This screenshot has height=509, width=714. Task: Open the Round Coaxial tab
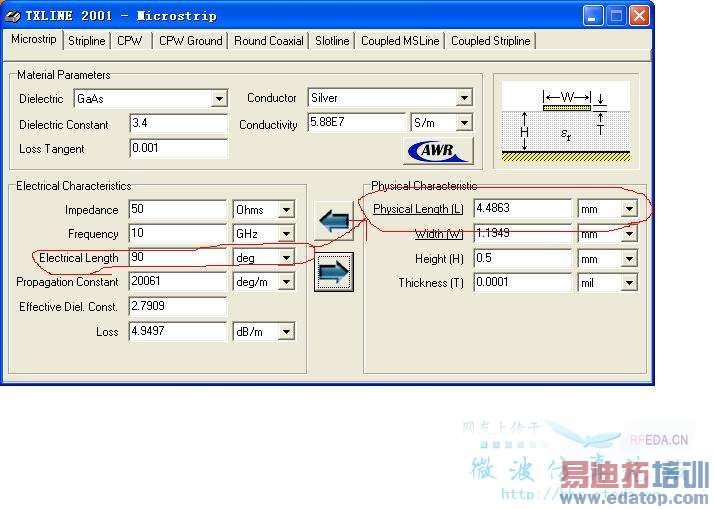(x=269, y=41)
